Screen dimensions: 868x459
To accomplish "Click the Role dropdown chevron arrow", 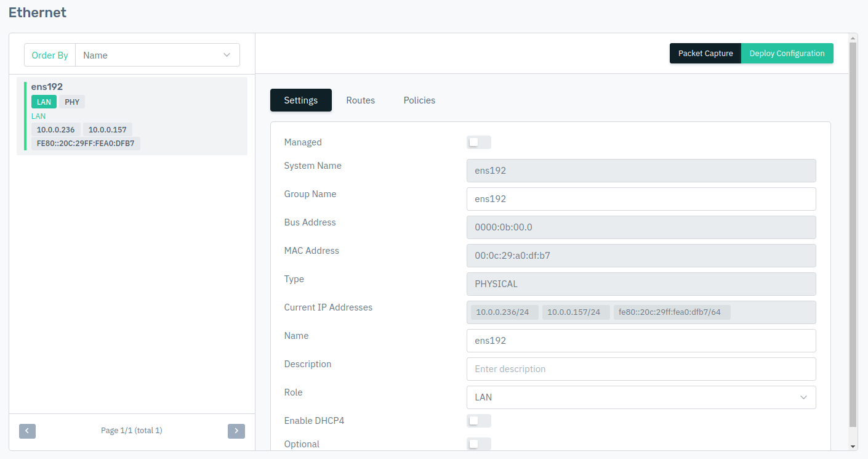I will coord(803,397).
